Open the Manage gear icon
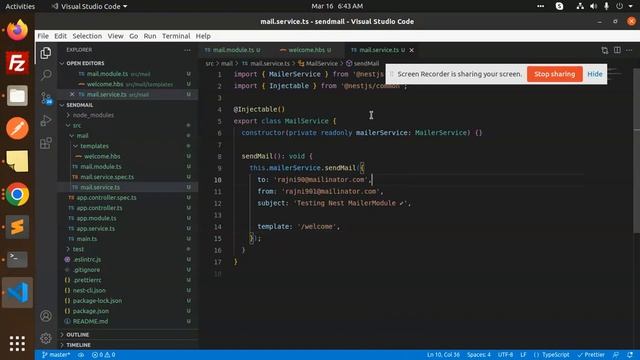Screen dimensions: 640x360 pos(46,338)
